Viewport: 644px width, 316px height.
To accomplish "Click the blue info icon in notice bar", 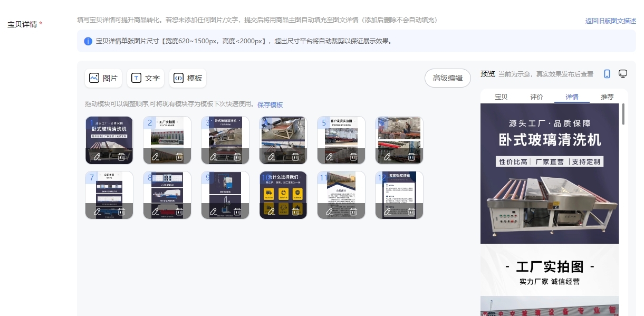I will 88,41.
